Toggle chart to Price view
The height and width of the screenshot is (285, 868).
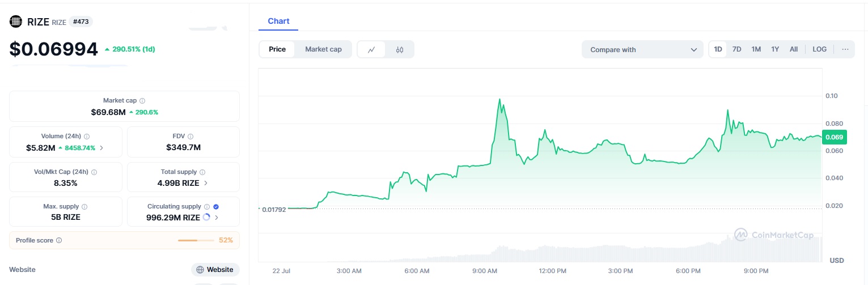click(277, 49)
